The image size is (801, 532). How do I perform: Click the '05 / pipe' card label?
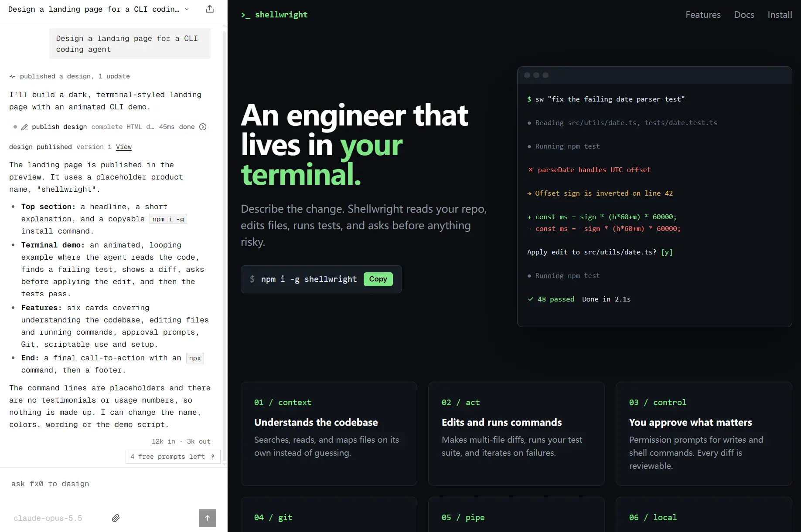[x=463, y=518]
